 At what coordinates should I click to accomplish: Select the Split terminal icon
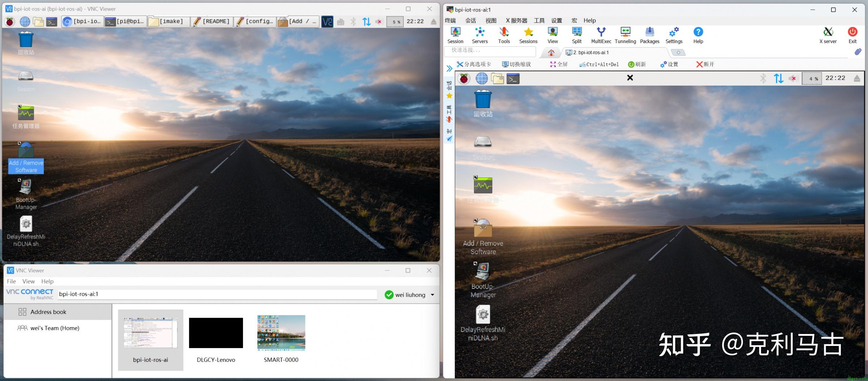[577, 35]
